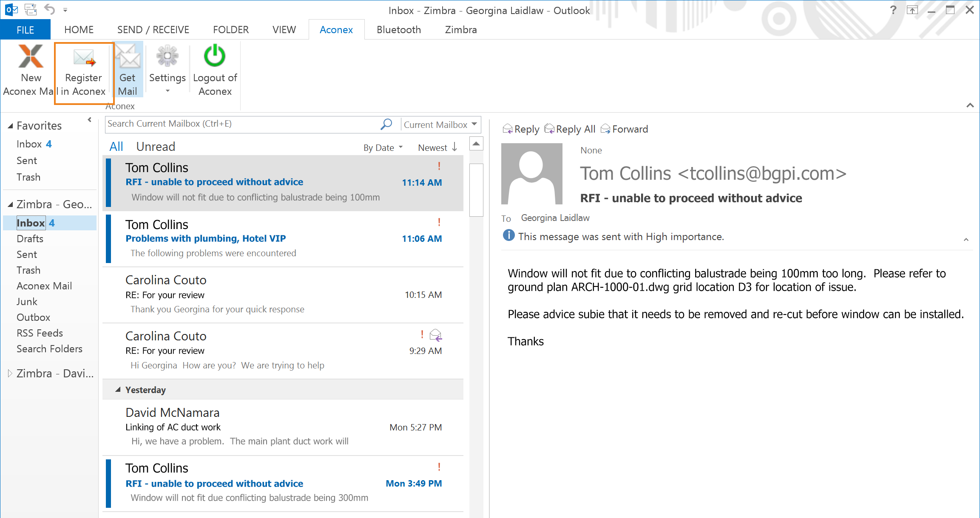
Task: Select the Outbox folder
Action: click(x=33, y=317)
